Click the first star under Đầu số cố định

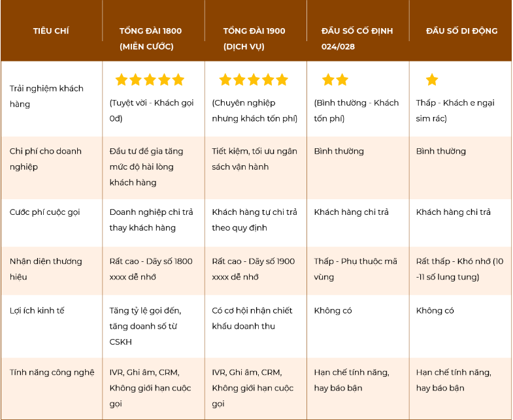327,80
